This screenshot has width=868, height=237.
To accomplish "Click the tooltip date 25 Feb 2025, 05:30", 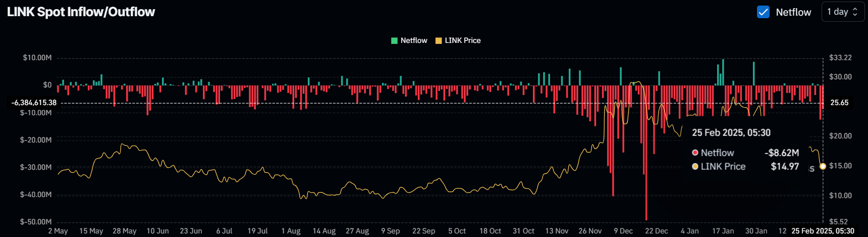I will tap(731, 133).
